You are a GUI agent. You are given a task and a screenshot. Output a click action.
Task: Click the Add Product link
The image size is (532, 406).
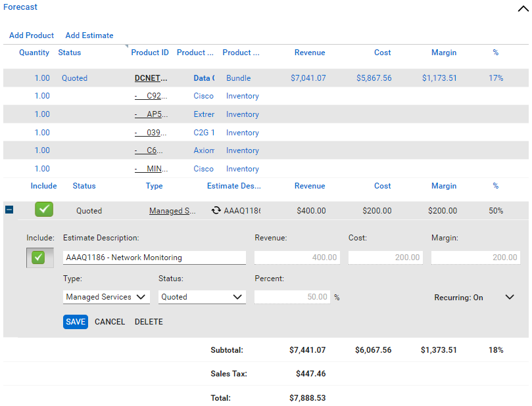(32, 35)
